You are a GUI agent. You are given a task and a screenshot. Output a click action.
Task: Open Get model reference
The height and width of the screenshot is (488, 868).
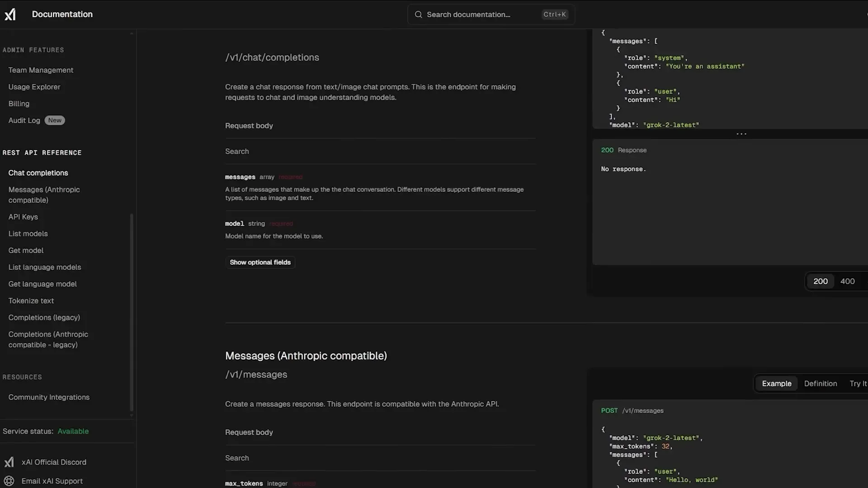26,250
